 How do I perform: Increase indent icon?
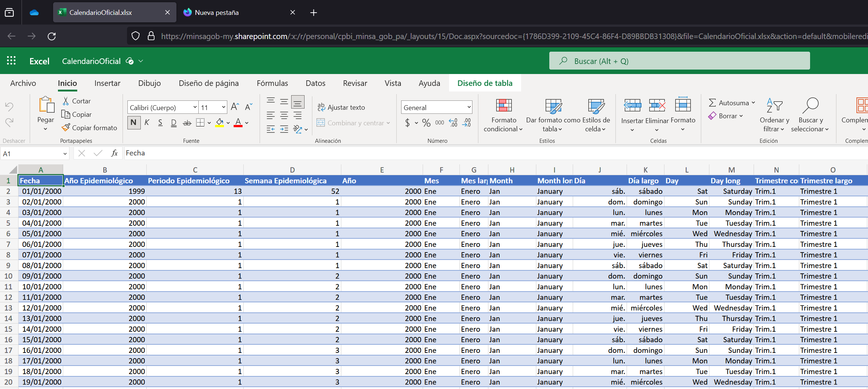pyautogui.click(x=284, y=129)
